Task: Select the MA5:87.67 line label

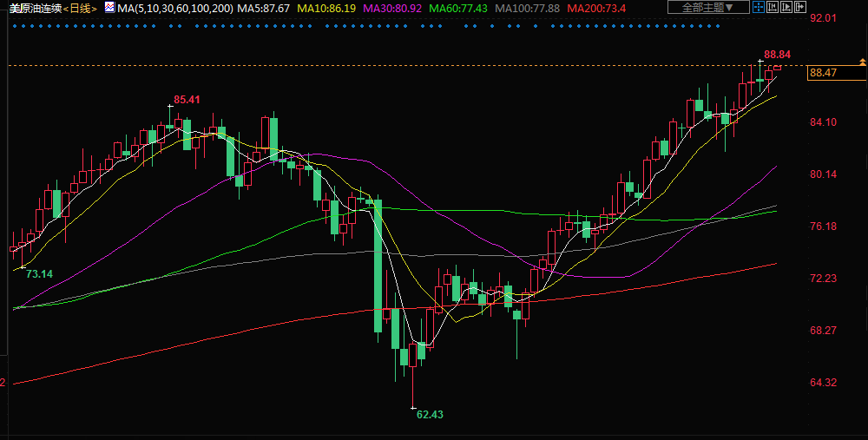Action: pos(264,8)
